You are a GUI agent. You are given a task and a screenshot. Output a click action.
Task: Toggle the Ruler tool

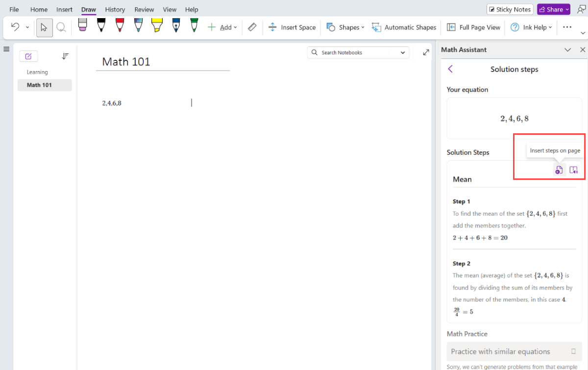pyautogui.click(x=252, y=27)
